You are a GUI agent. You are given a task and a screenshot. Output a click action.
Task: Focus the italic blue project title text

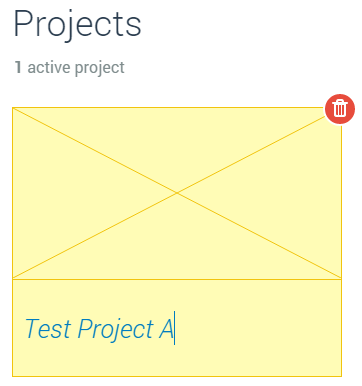pos(99,329)
